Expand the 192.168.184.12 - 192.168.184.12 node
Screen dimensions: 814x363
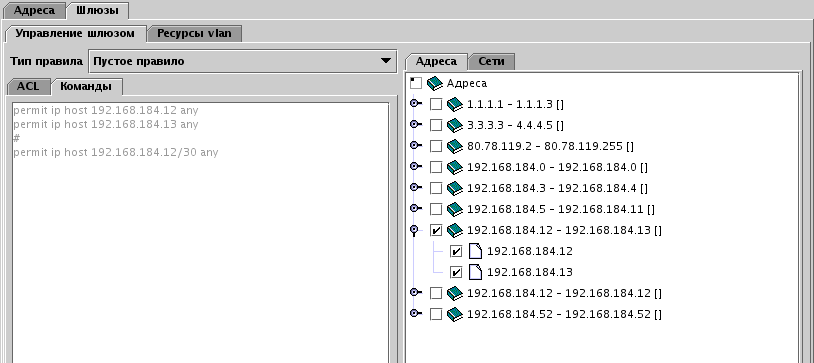[x=416, y=293]
